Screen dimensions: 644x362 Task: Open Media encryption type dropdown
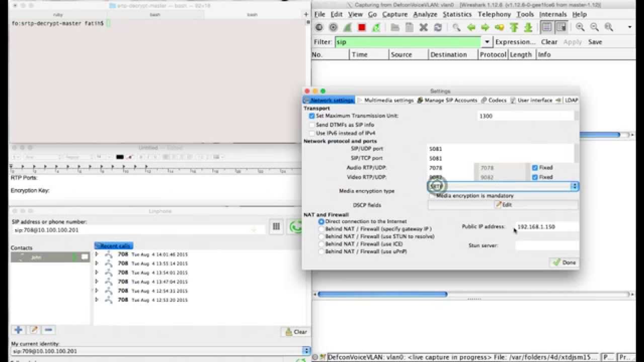pos(503,186)
